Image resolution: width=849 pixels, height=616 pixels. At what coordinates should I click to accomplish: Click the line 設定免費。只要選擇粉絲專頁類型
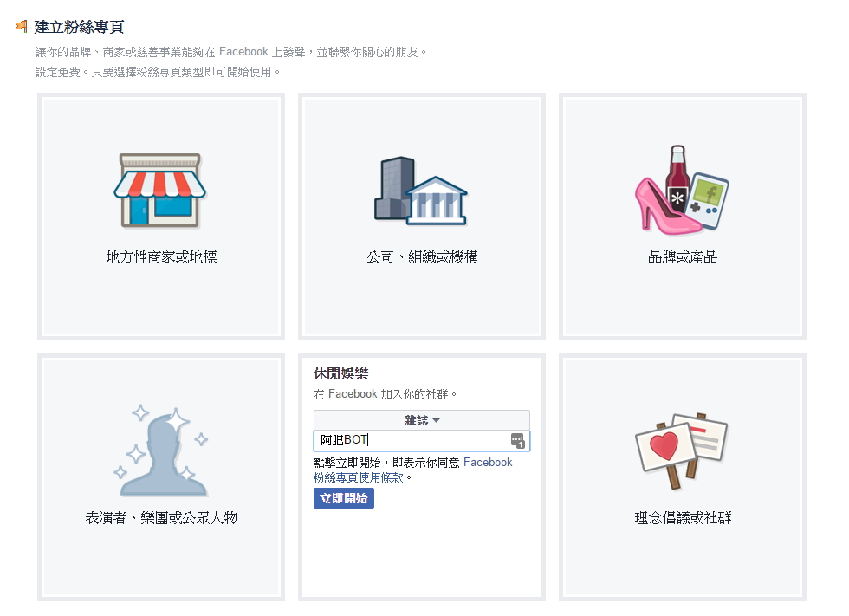(x=158, y=72)
